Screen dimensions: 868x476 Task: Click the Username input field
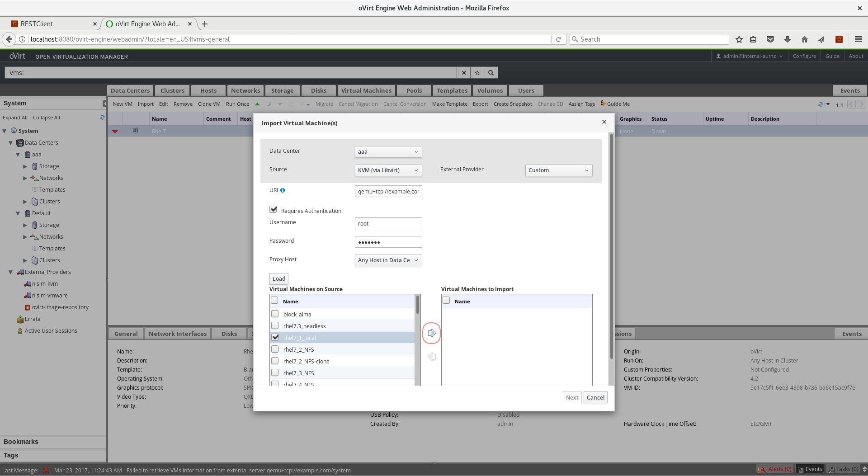coord(388,224)
